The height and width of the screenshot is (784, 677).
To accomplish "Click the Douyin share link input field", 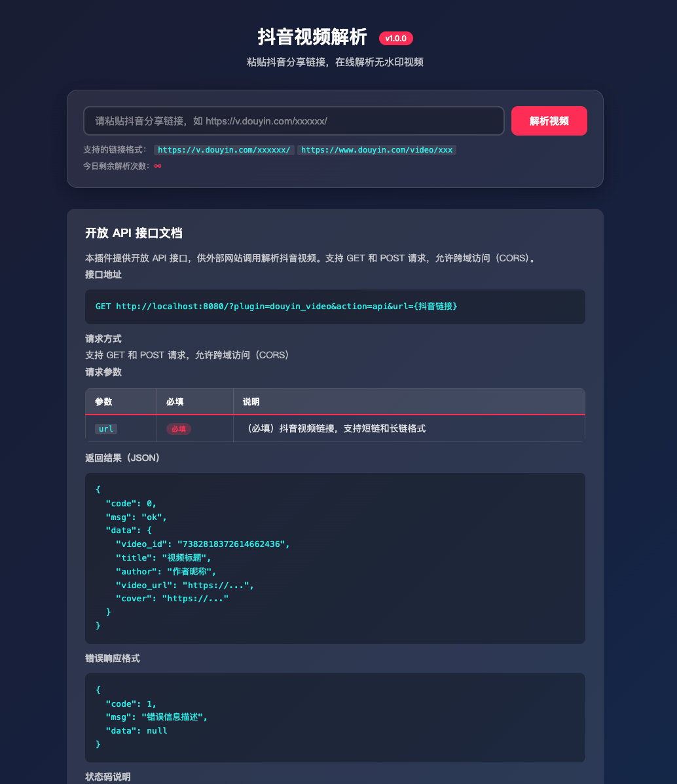I will tap(293, 121).
